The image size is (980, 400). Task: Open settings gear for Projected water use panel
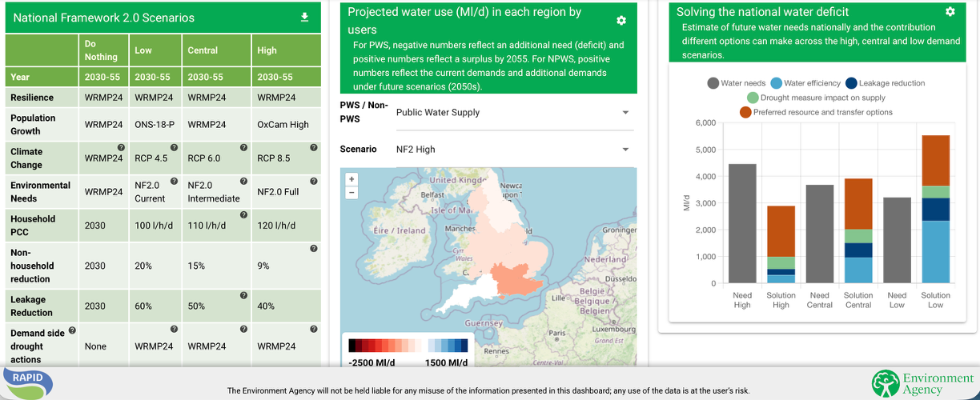621,21
